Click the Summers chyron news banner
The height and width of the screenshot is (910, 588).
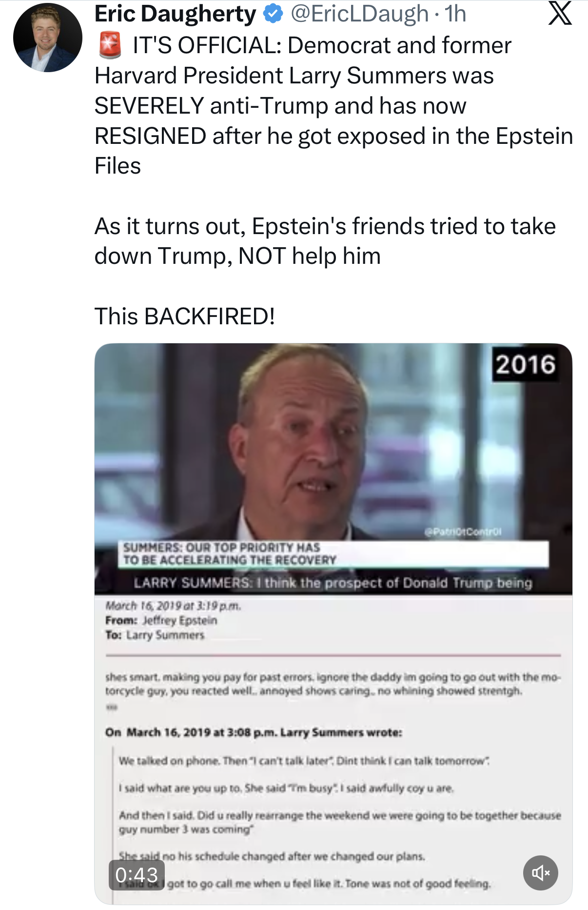333,554
